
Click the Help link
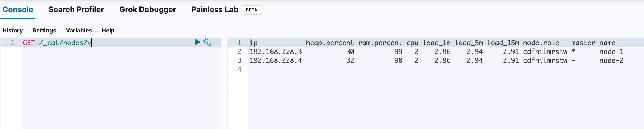[108, 30]
